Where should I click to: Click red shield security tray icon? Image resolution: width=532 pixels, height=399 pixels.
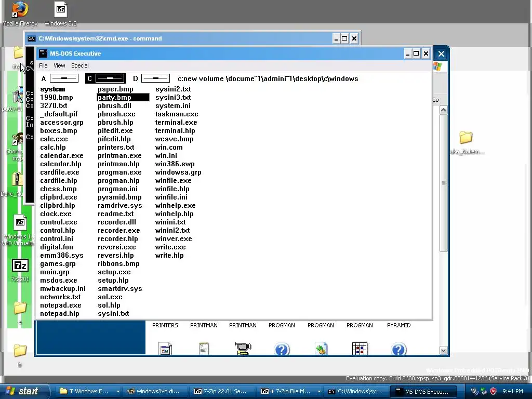pyautogui.click(x=494, y=391)
